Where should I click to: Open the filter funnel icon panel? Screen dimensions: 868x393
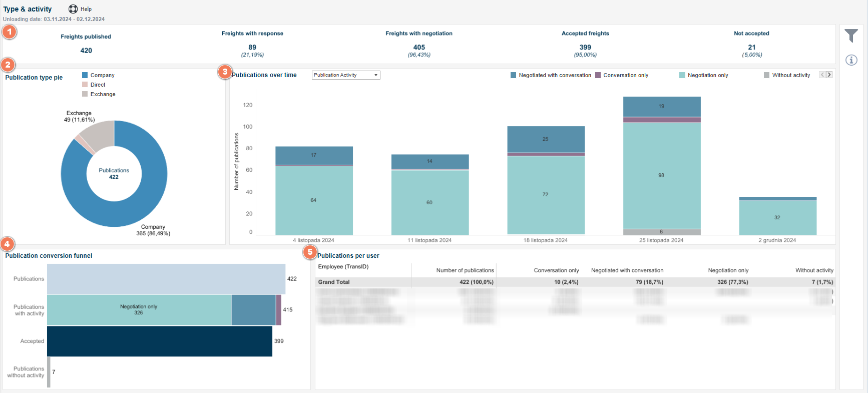tap(851, 36)
